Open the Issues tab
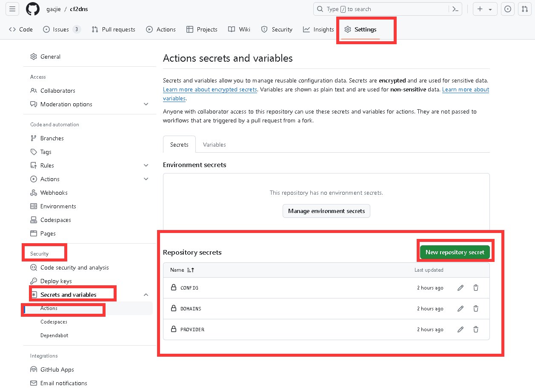This screenshot has width=535, height=392. (62, 29)
